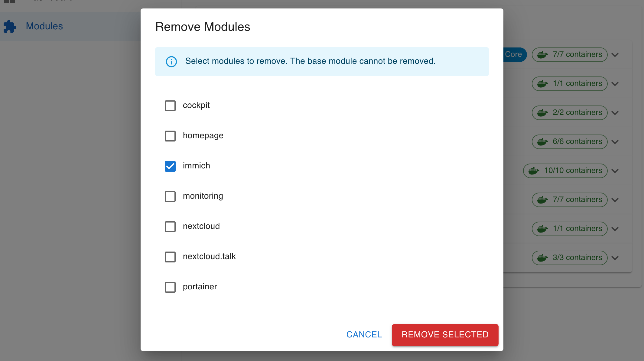644x361 pixels.
Task: Click the Docker icon on 10/10 containers chip
Action: point(534,171)
